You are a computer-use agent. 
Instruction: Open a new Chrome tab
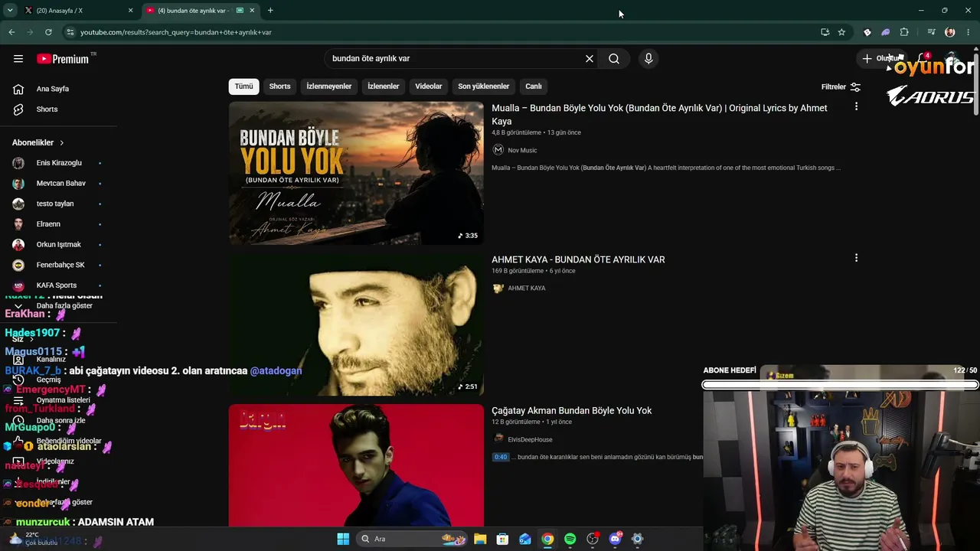(270, 11)
